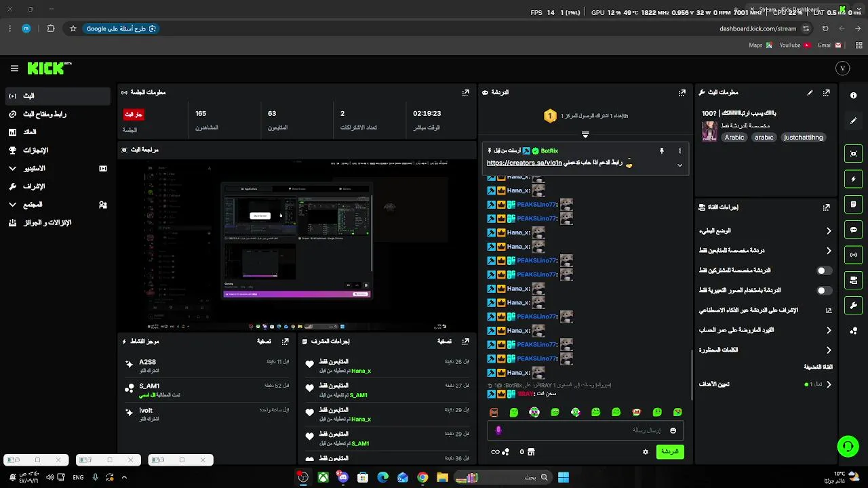Click the chat message input field

(586, 430)
